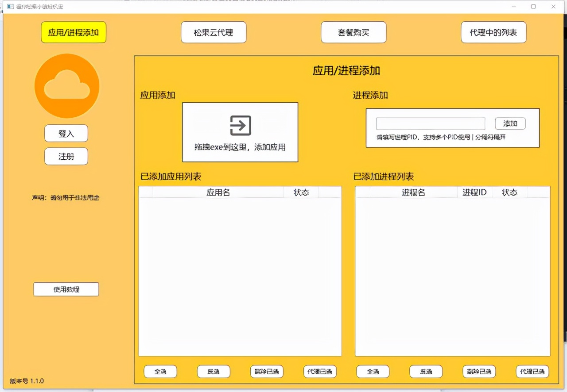
Task: Click 代理已选 under the process list
Action: pos(532,372)
